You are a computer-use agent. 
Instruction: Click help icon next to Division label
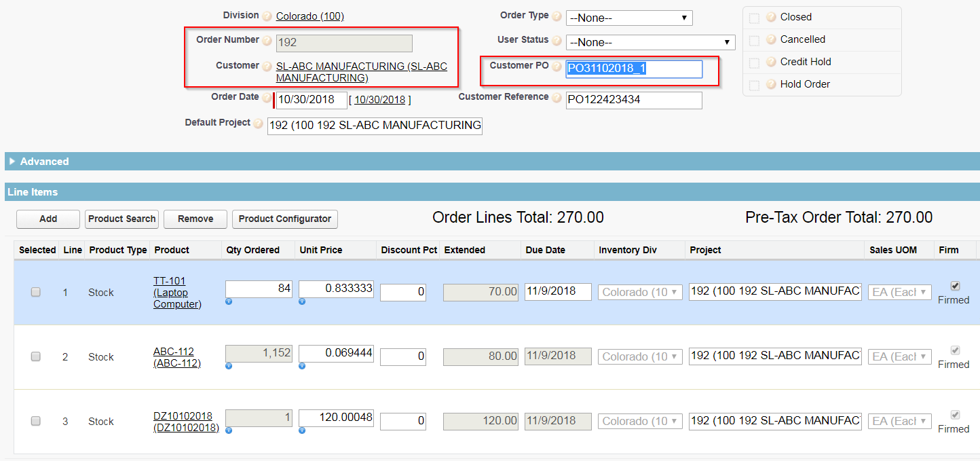tap(267, 16)
